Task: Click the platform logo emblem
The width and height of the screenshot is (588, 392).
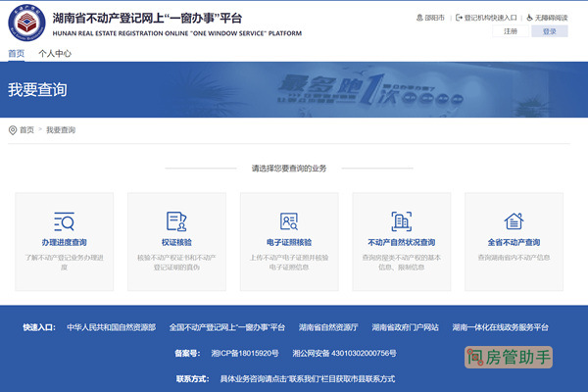Action: tap(26, 23)
